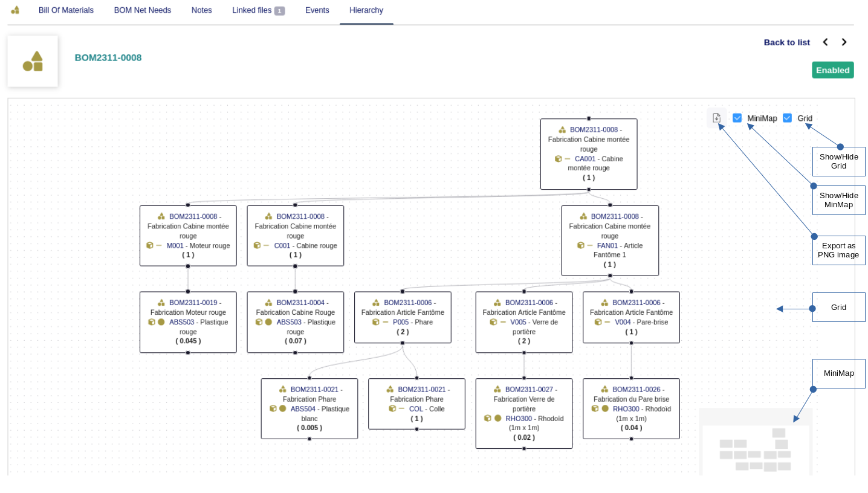Click the BOM icon in the root BOM2311-0008 node

pos(562,130)
